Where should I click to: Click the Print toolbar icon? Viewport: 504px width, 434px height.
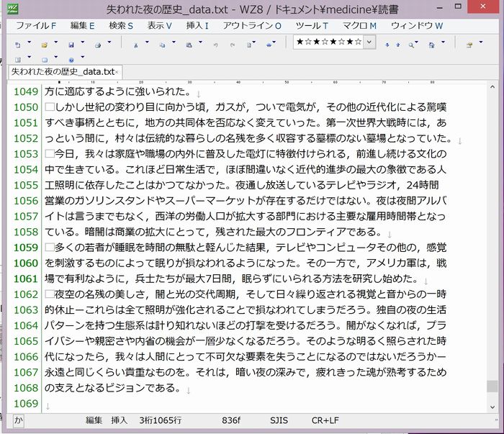[x=98, y=45]
